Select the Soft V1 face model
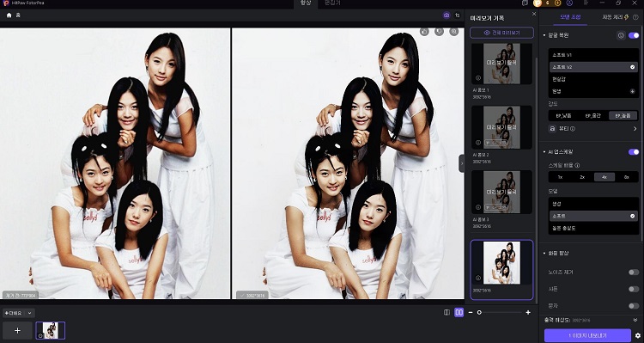644x343 pixels. 593,55
